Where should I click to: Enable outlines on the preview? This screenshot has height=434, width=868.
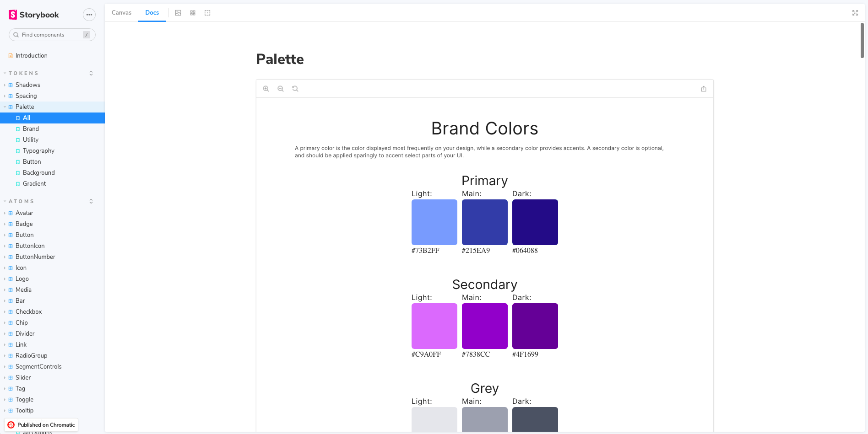coord(207,13)
